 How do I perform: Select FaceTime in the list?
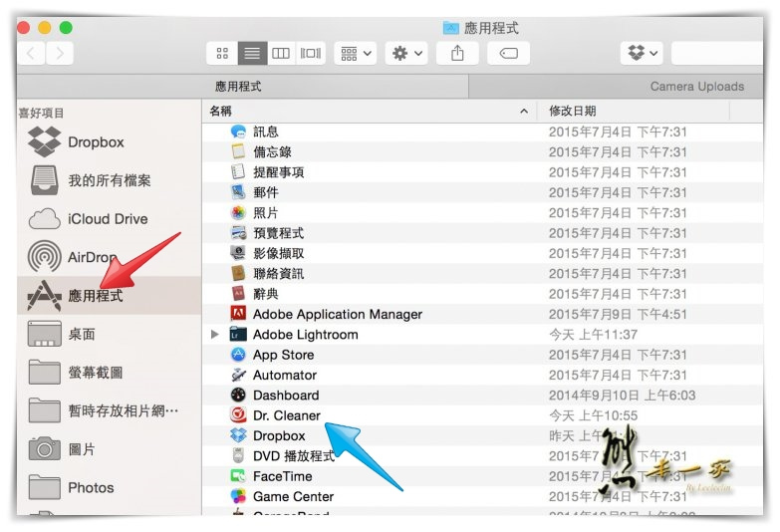click(482, 476)
